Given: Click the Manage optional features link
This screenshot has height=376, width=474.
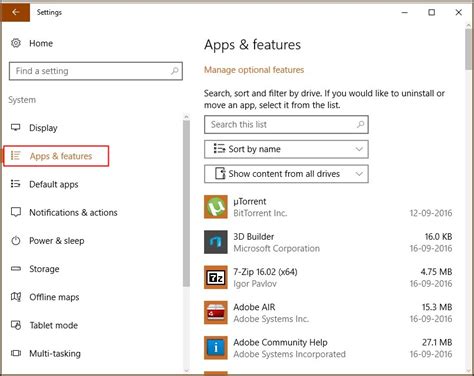Looking at the screenshot, I should (x=254, y=70).
